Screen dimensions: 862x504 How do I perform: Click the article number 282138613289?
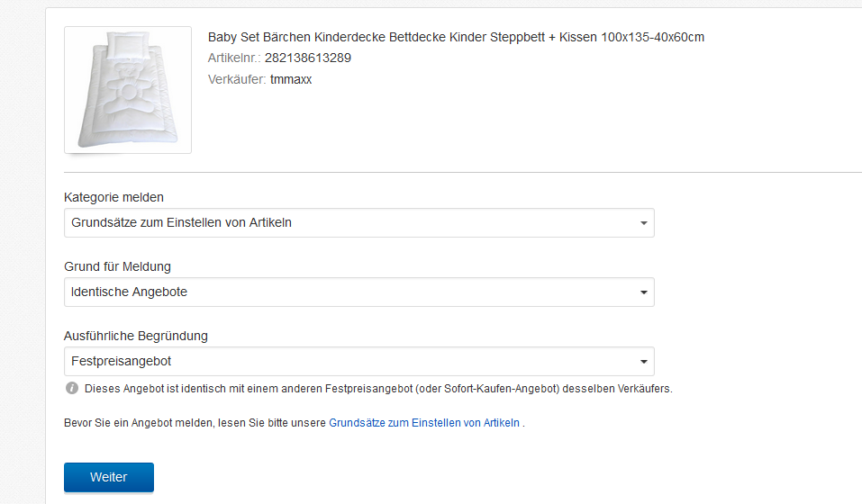(x=307, y=58)
